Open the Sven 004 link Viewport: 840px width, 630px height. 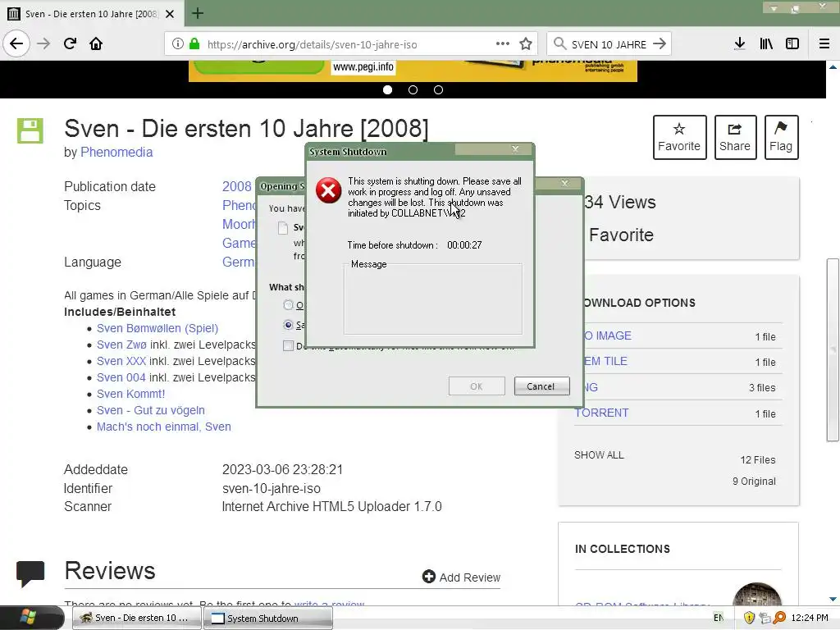[x=121, y=377]
